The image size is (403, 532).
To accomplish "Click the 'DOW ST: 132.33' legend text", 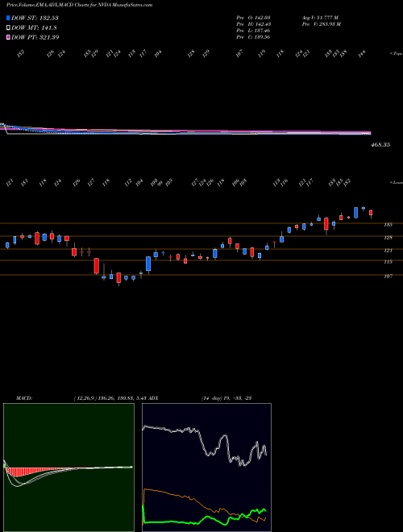I will (35, 18).
